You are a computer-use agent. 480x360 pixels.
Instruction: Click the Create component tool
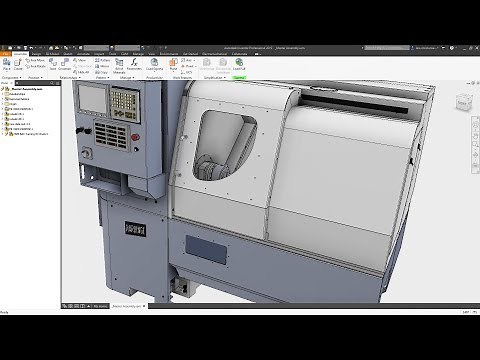18,64
